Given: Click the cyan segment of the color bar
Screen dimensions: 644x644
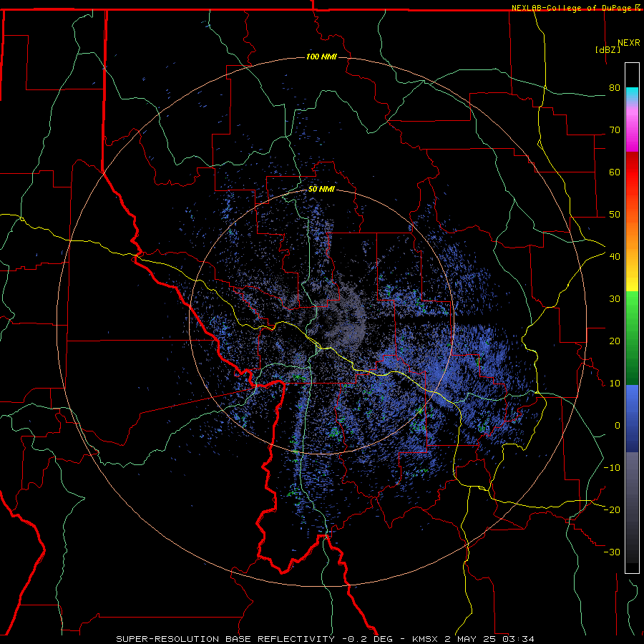Looking at the screenshot, I should [632, 94].
